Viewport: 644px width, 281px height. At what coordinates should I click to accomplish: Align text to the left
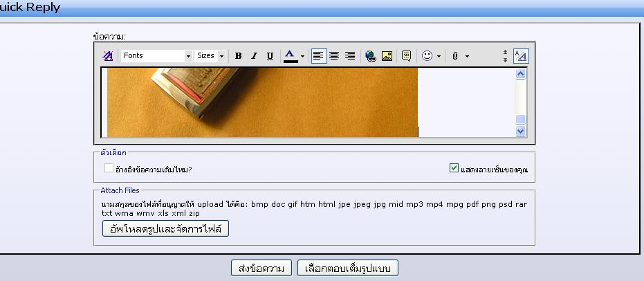(318, 56)
